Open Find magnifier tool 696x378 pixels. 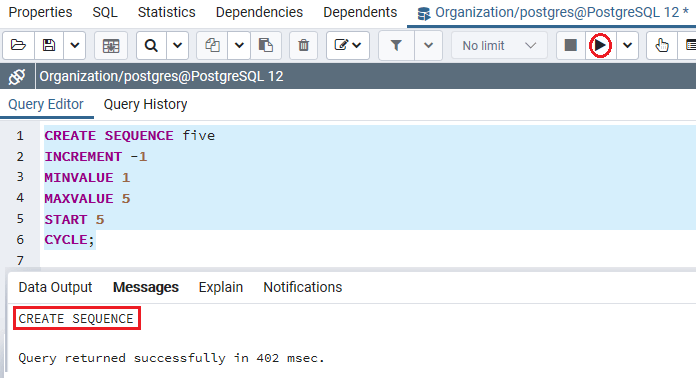[x=151, y=45]
